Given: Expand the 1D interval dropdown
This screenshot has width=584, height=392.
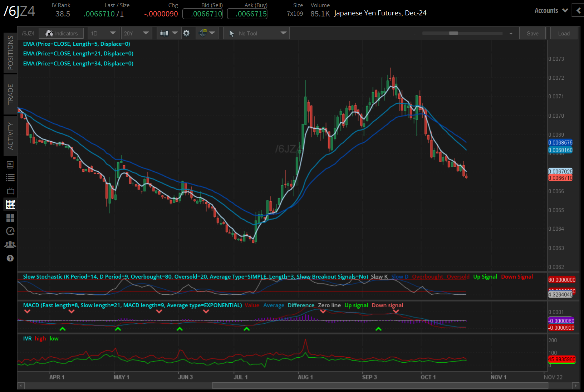Looking at the screenshot, I should (x=103, y=33).
